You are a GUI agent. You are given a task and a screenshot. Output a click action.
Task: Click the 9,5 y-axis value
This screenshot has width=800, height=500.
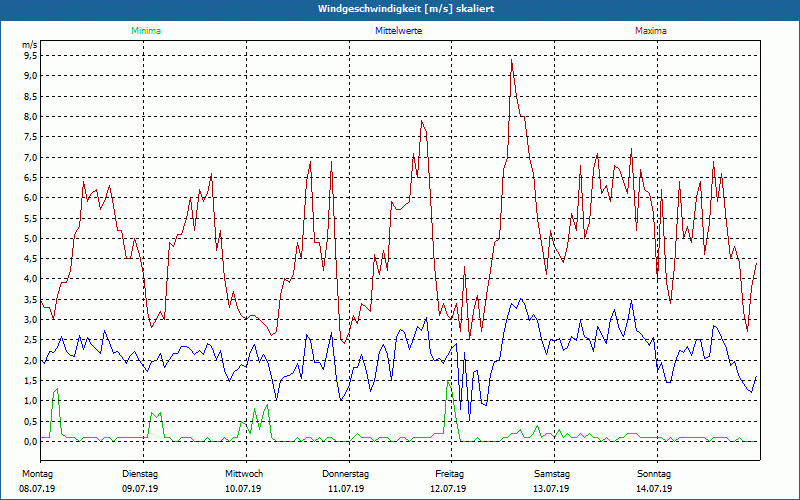30,55
